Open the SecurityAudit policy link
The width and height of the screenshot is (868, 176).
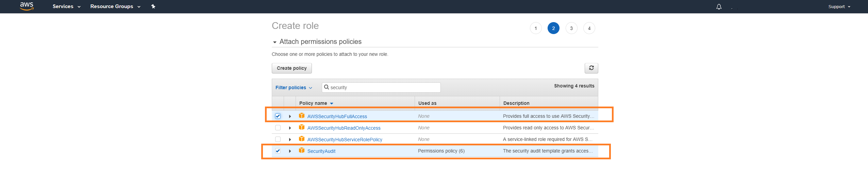321,151
